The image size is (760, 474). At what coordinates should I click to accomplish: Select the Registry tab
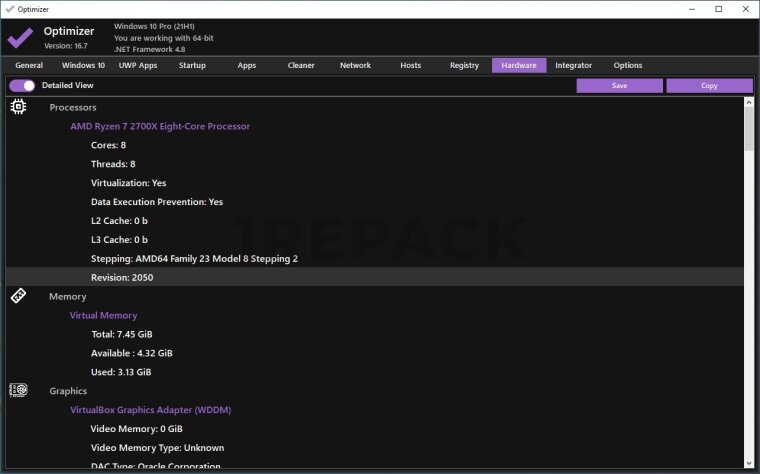pos(464,66)
